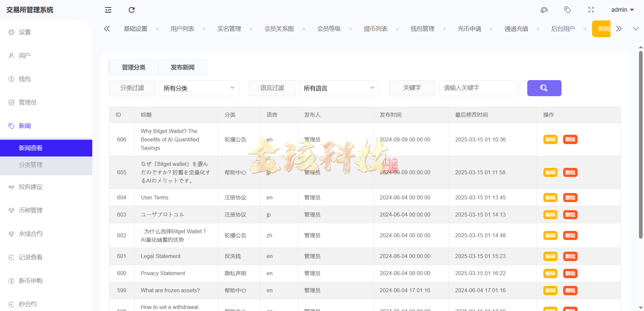The height and width of the screenshot is (311, 644).
Task: Open the theme palette picker in header
Action: point(544,10)
